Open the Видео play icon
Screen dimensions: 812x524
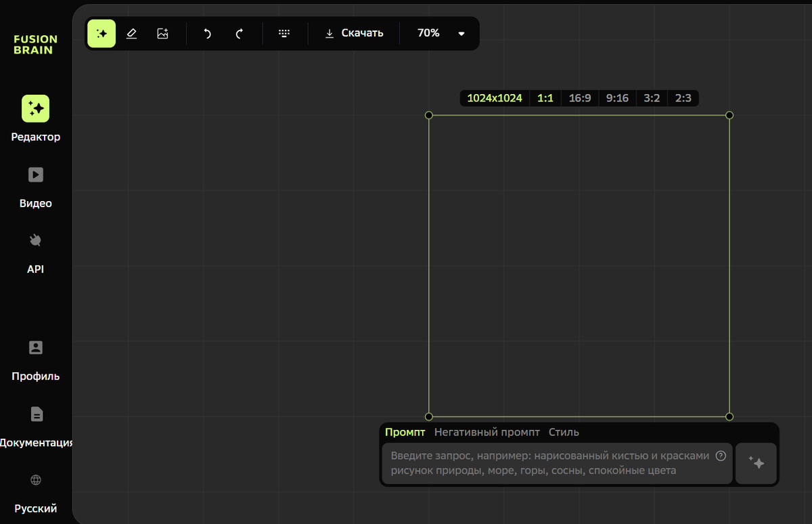(x=36, y=175)
